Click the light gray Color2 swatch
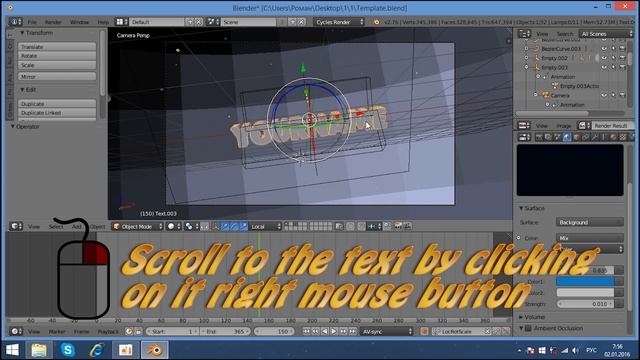Image resolution: width=640 pixels, height=360 pixels. click(x=585, y=293)
